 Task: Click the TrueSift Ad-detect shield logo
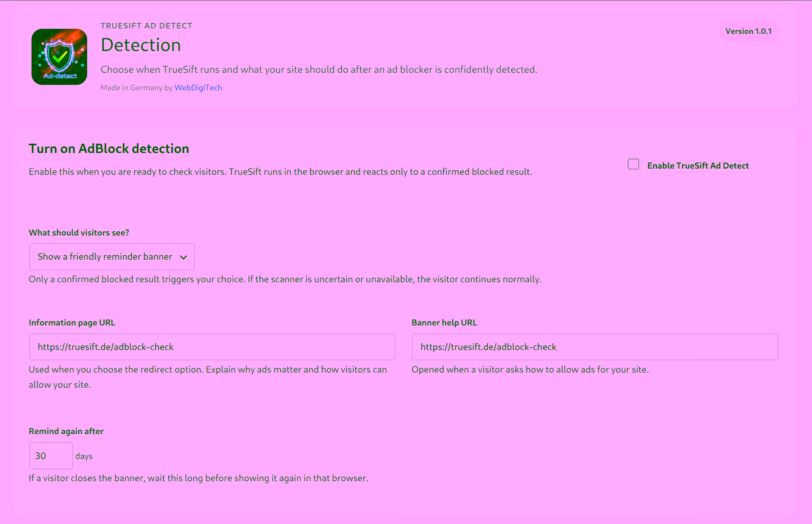[x=59, y=57]
